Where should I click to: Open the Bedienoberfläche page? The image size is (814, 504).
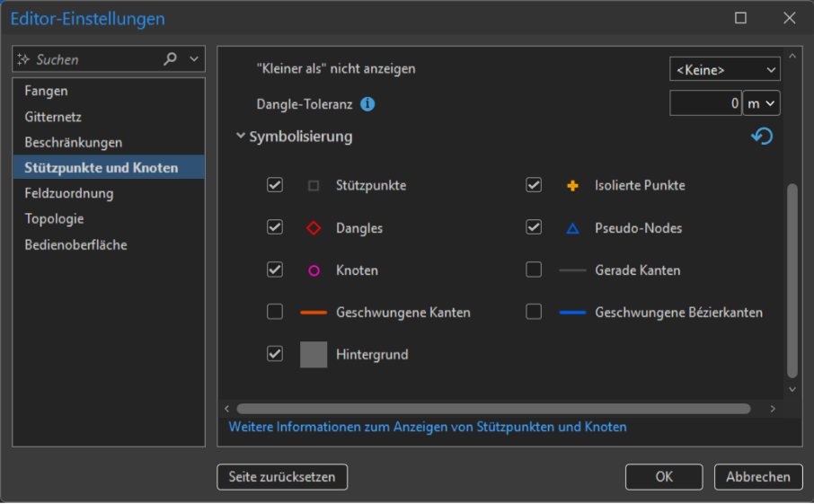click(x=109, y=244)
